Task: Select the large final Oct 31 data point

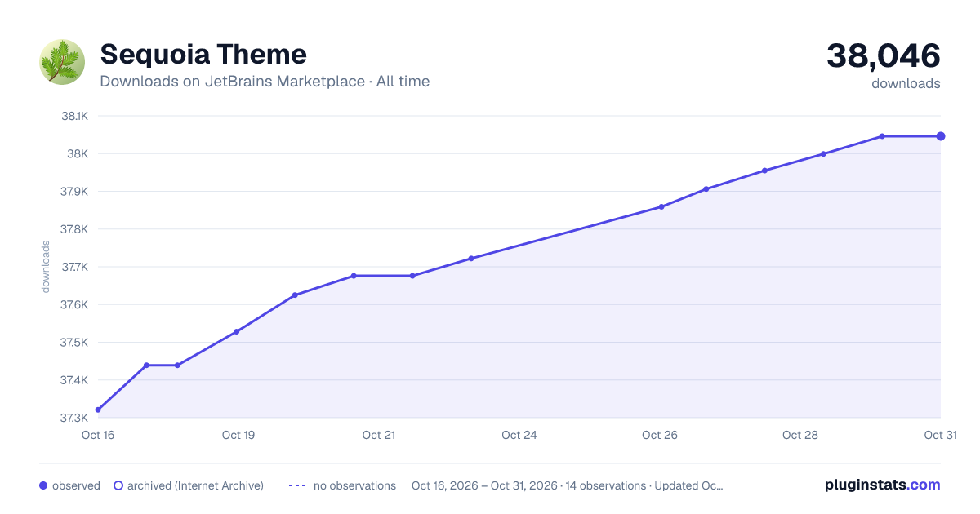Action: point(941,136)
